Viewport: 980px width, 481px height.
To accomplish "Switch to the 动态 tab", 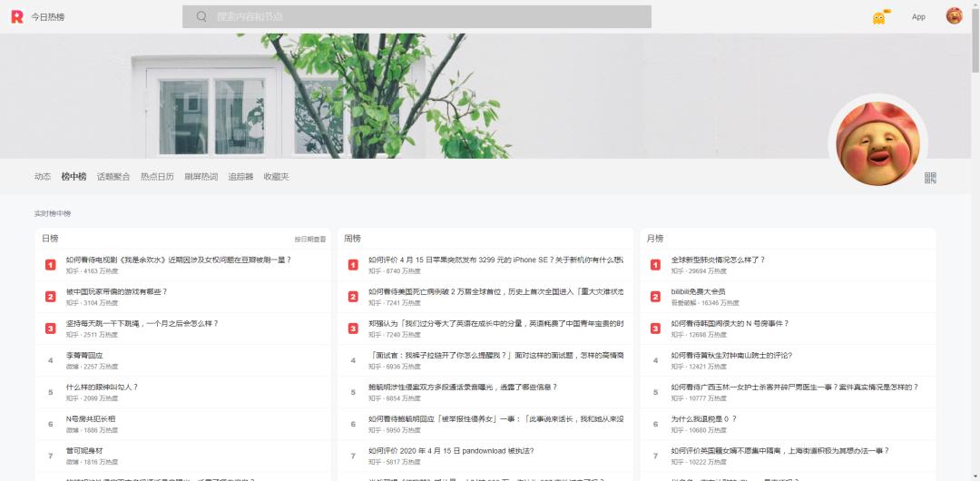I will [x=43, y=177].
